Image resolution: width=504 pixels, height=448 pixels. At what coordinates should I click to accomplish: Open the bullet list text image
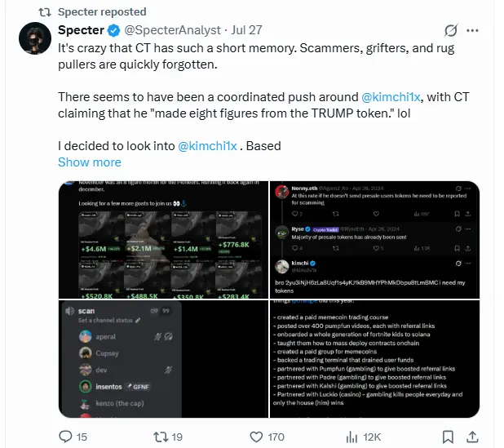[374, 358]
